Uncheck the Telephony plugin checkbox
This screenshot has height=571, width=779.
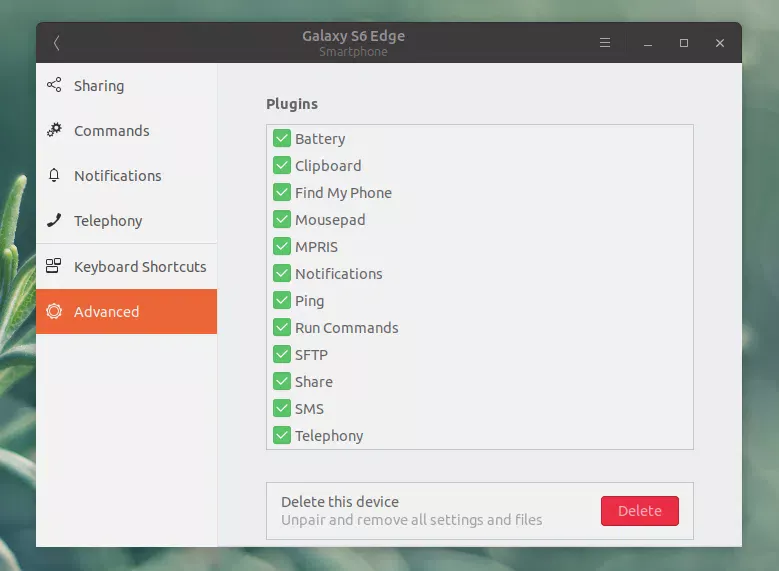[x=282, y=435]
